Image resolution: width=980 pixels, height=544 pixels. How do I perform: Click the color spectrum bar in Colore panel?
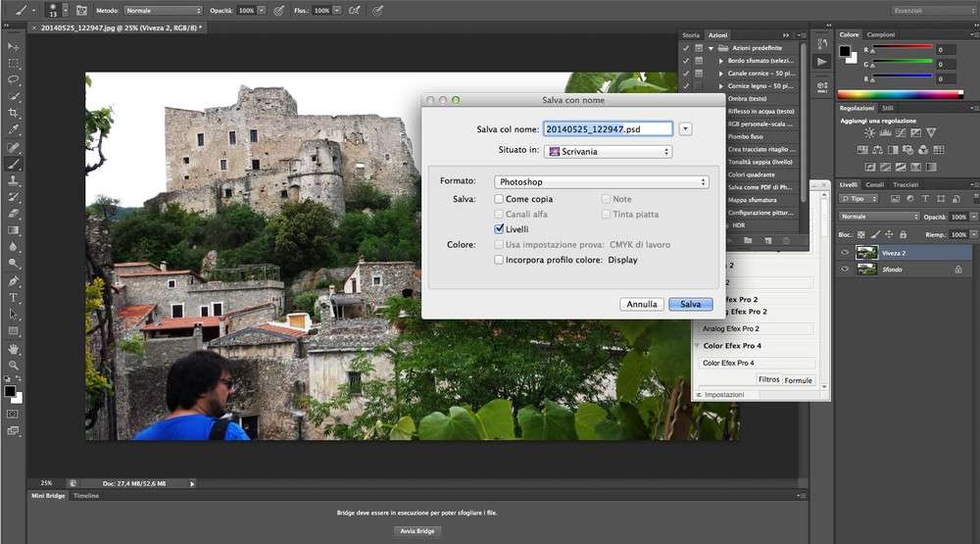(900, 95)
